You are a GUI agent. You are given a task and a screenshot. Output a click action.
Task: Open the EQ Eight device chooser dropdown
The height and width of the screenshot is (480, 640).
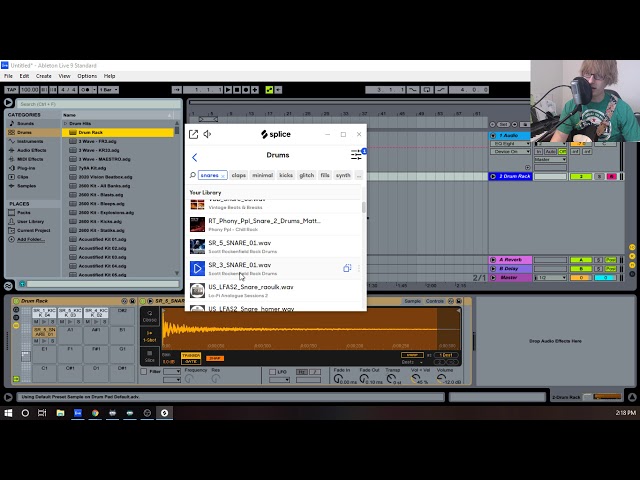[x=510, y=144]
